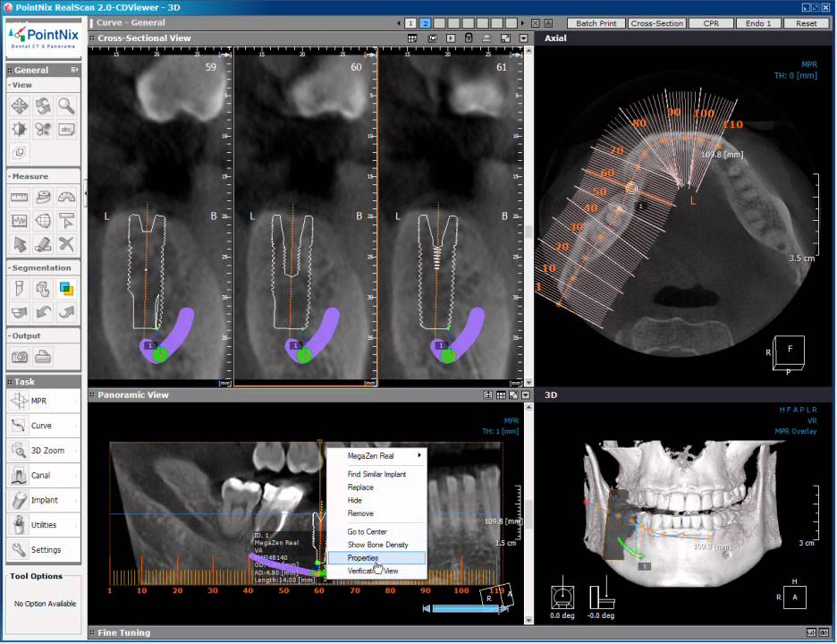
Task: Collapse the Output section
Action: [10, 336]
